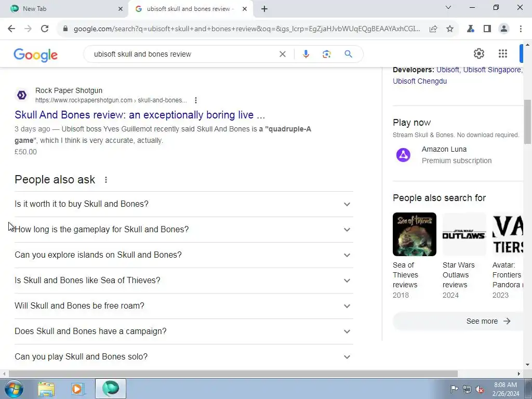Open the Chrome Labs flask icon

(470, 29)
